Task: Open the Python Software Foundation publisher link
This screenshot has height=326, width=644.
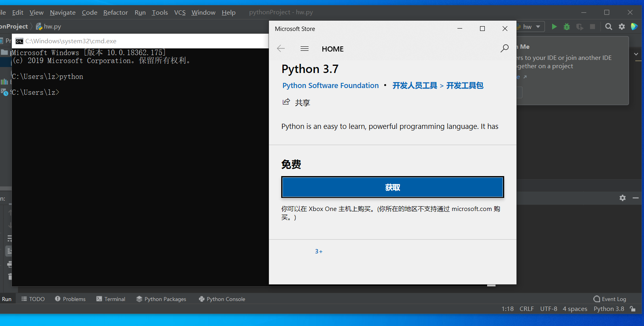Action: 331,86
